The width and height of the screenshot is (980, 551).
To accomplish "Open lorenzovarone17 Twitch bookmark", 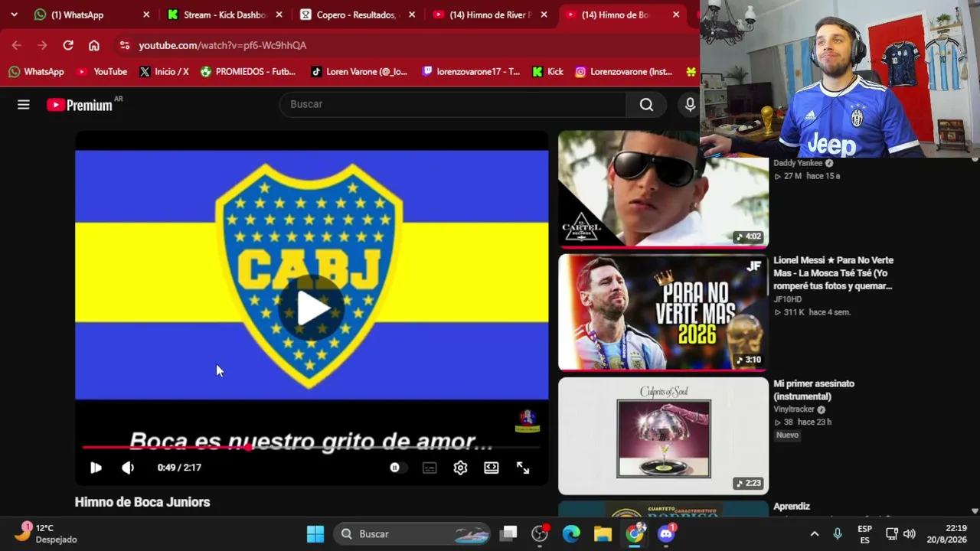I will pos(471,72).
